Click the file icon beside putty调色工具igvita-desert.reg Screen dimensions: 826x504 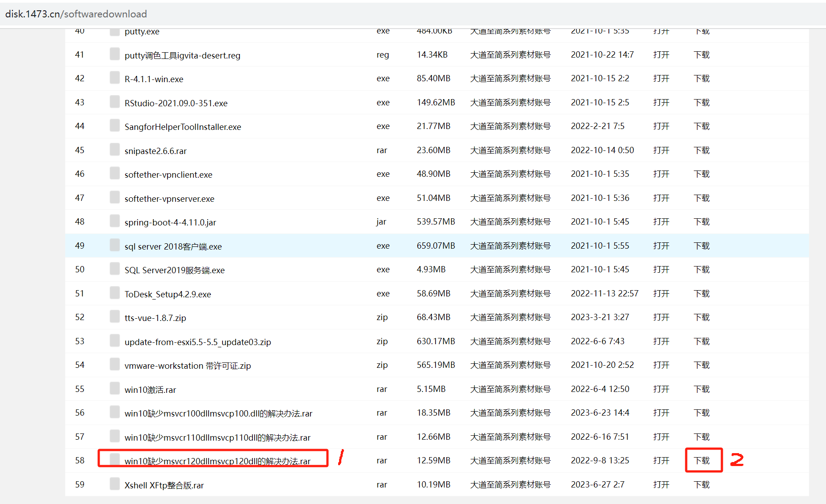tap(115, 54)
